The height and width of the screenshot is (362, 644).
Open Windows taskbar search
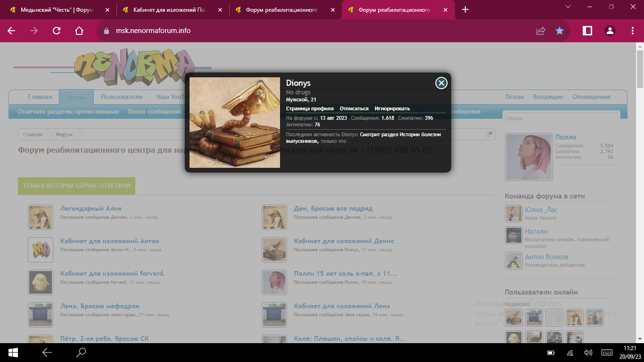pyautogui.click(x=81, y=352)
